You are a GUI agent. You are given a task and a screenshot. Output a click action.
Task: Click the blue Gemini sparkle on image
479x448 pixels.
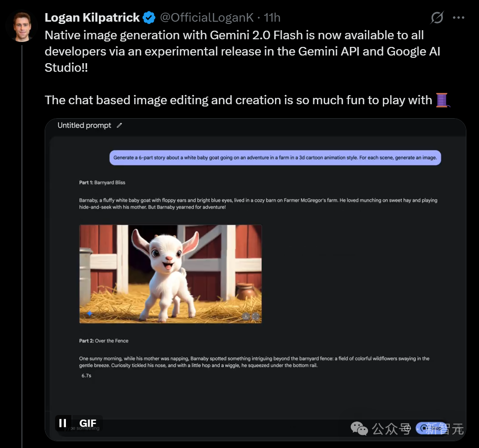89,314
